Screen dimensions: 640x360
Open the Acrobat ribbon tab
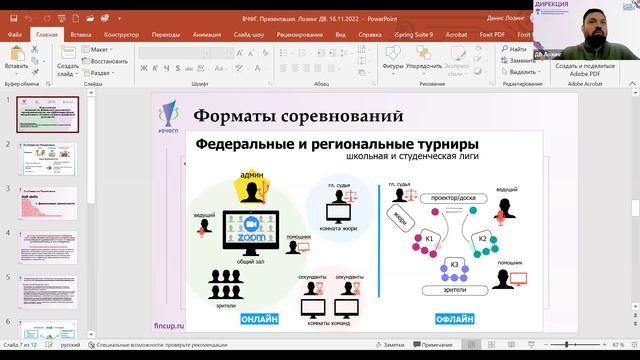click(456, 35)
